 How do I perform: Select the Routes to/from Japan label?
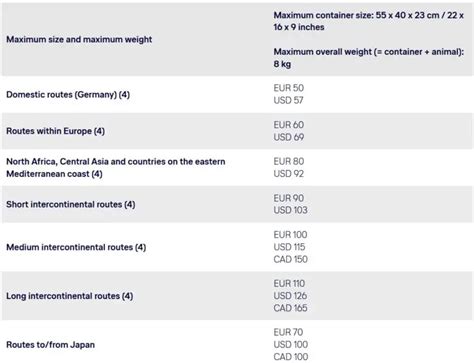50,345
